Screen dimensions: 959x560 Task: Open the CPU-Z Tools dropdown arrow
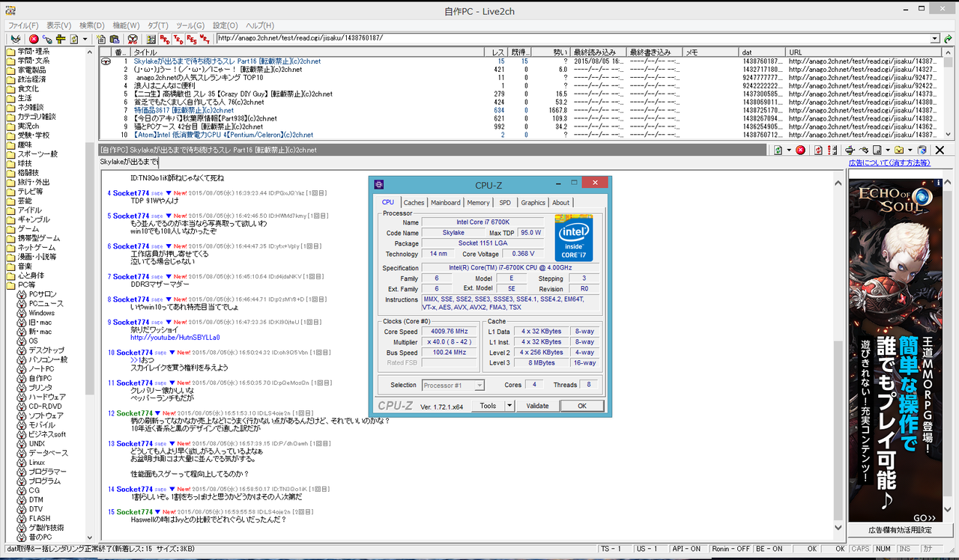509,406
